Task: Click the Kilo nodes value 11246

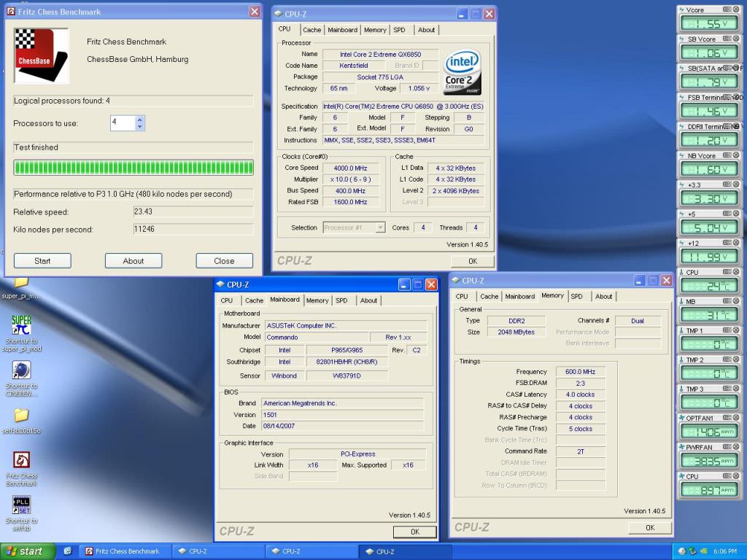Action: 193,229
